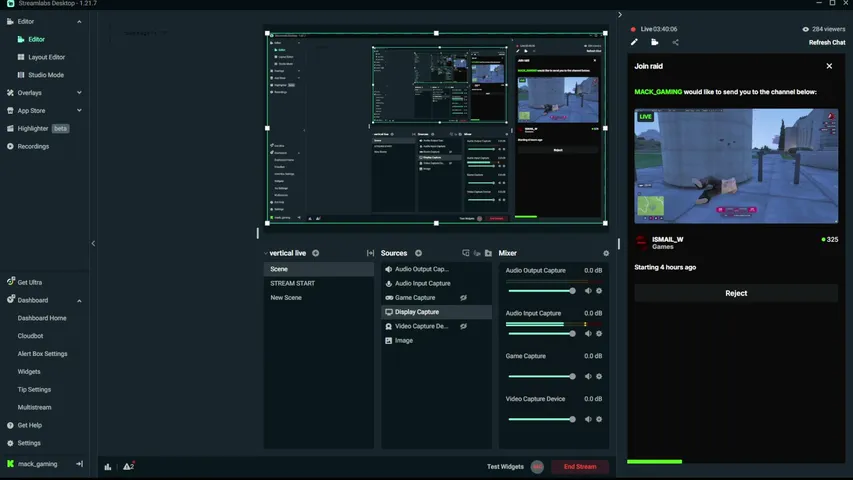Open Game Capture mixer settings
Screen dimensions: 853x480
599,376
